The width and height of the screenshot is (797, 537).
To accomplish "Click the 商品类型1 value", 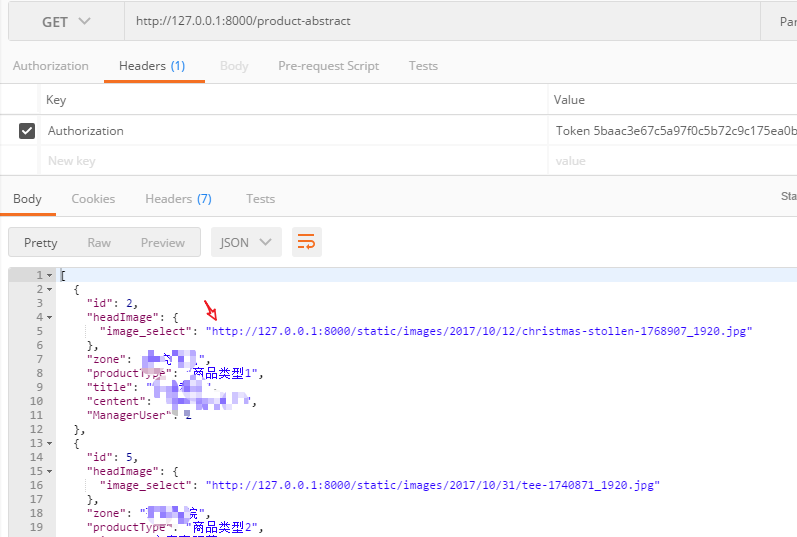I will tap(225, 374).
